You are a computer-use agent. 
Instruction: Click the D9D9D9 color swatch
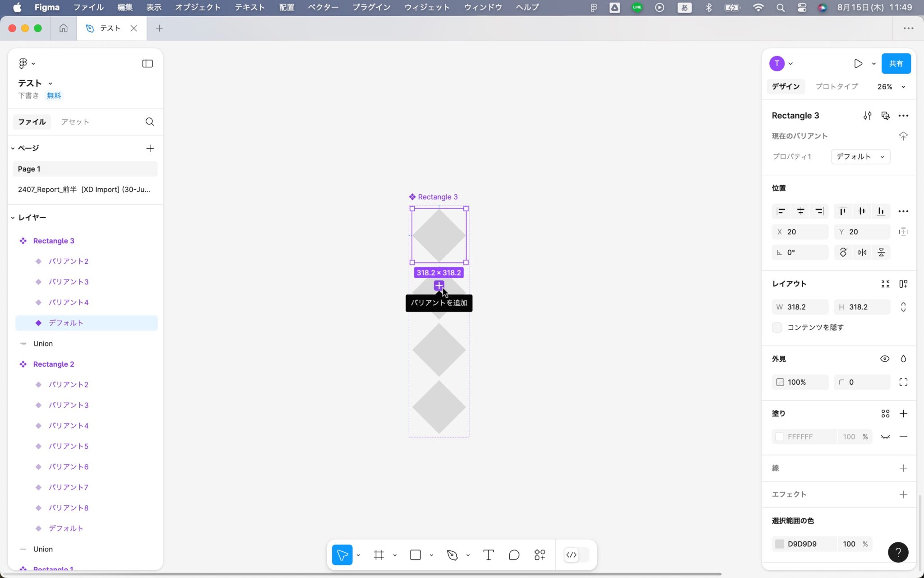click(779, 544)
